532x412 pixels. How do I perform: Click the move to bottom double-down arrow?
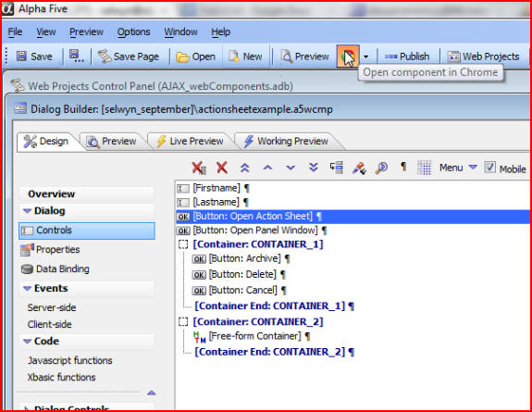[x=313, y=168]
